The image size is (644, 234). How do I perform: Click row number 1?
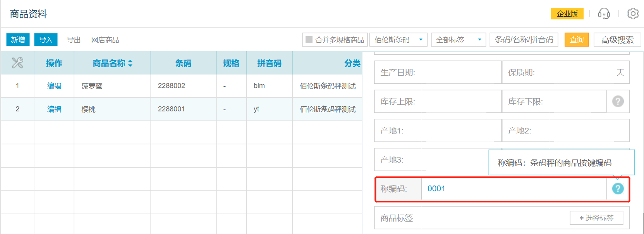pyautogui.click(x=17, y=86)
